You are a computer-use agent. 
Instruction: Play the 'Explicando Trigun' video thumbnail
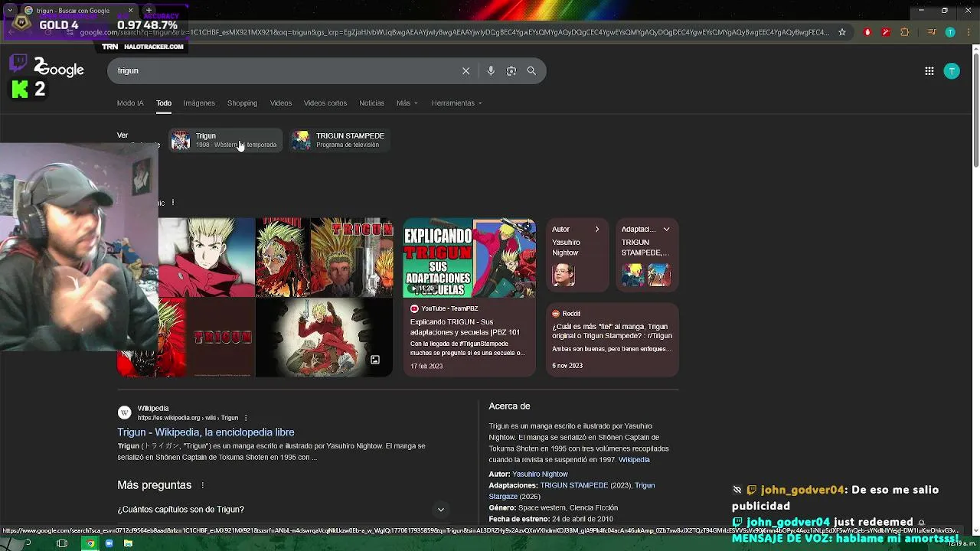tap(469, 258)
